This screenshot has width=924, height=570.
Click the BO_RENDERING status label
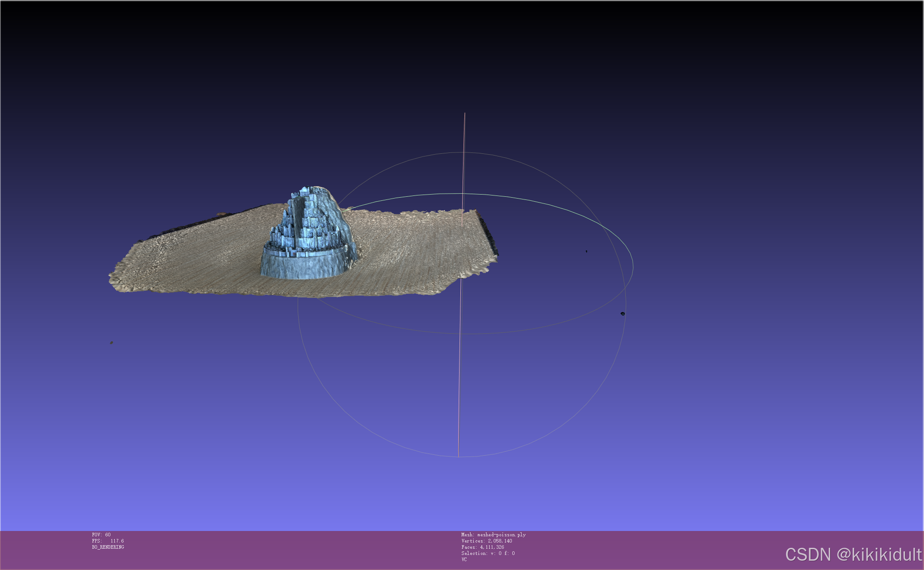108,547
